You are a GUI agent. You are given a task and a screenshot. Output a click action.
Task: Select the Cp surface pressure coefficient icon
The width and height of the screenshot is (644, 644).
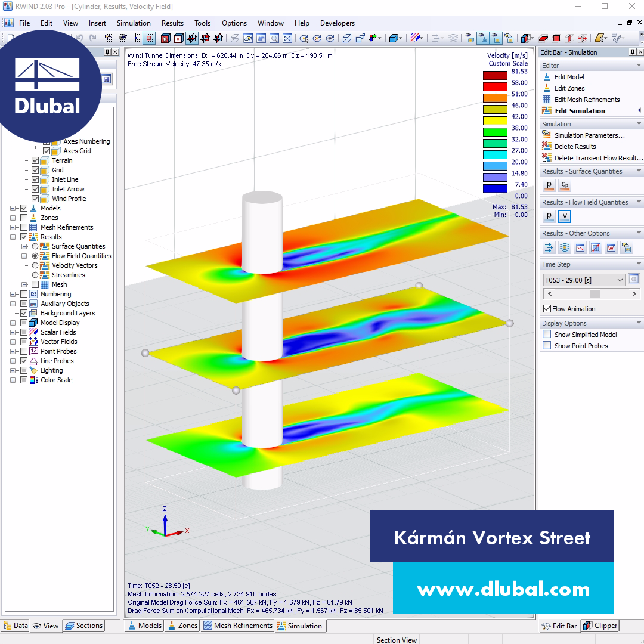(x=564, y=185)
